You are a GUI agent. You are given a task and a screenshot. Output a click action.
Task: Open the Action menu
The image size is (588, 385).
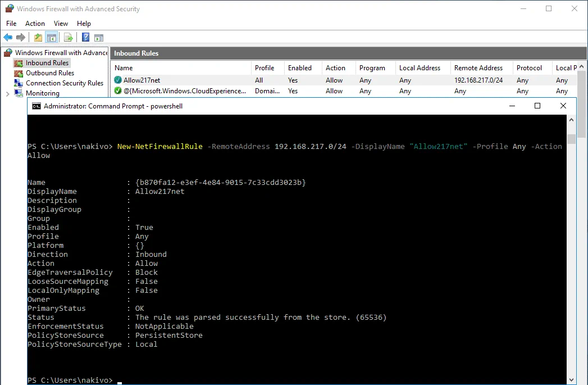coord(35,24)
